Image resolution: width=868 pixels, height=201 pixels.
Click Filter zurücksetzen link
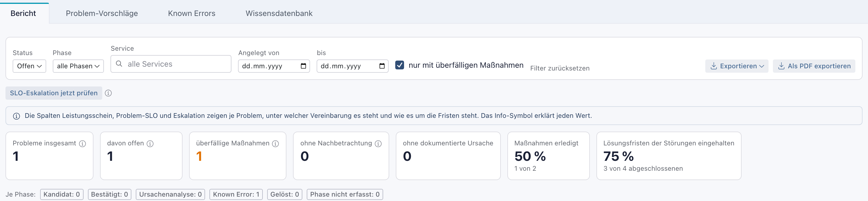(560, 68)
